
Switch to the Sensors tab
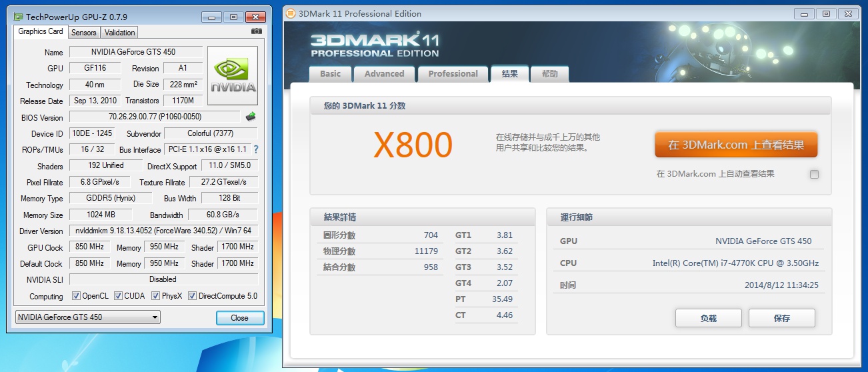(x=84, y=32)
